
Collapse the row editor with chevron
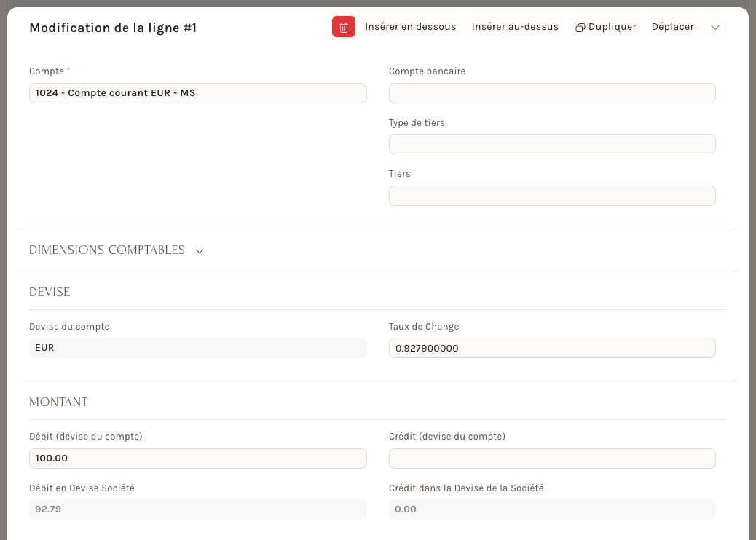(715, 28)
